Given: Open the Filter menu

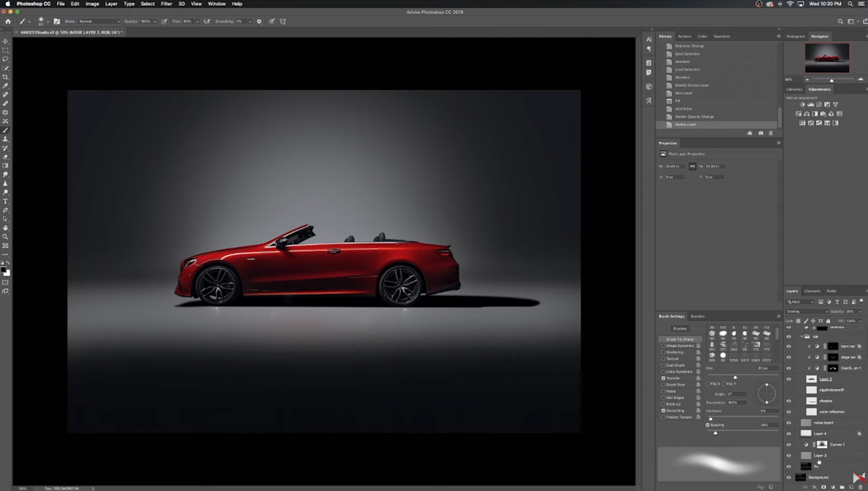Looking at the screenshot, I should (166, 4).
